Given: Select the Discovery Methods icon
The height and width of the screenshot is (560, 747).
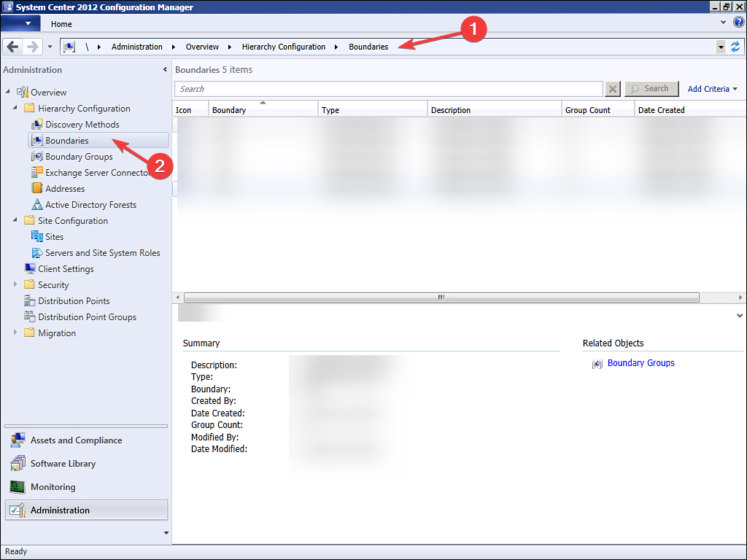Looking at the screenshot, I should click(x=82, y=124).
